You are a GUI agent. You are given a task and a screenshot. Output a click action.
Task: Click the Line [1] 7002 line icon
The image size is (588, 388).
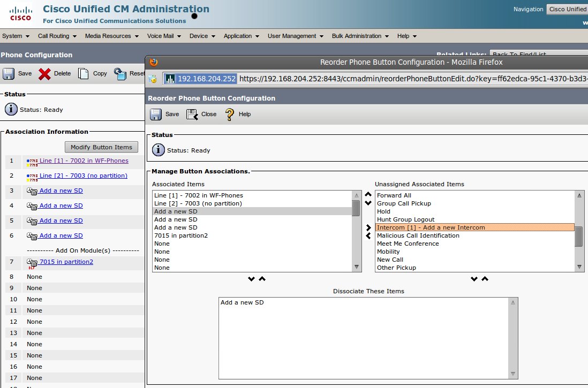coord(32,162)
